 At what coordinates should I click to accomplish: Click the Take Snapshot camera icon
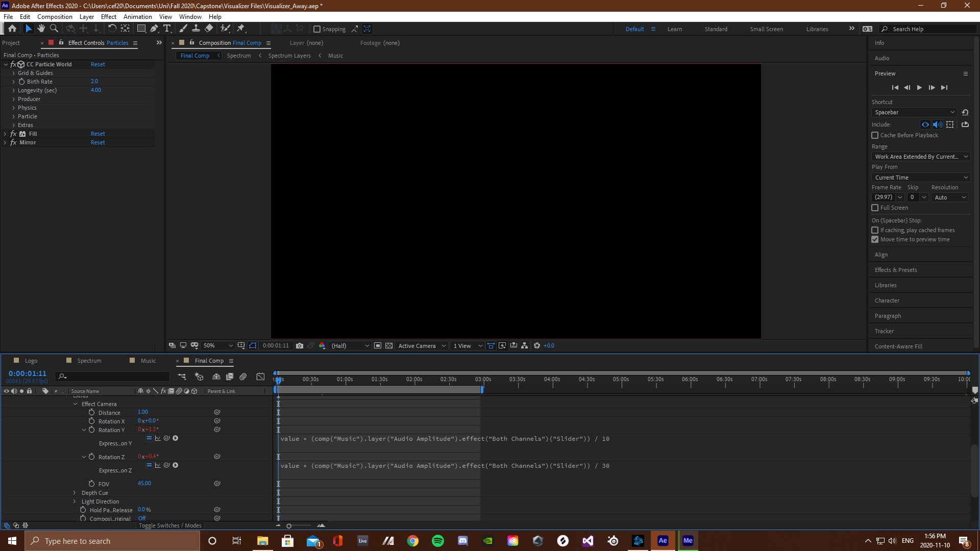click(x=300, y=346)
